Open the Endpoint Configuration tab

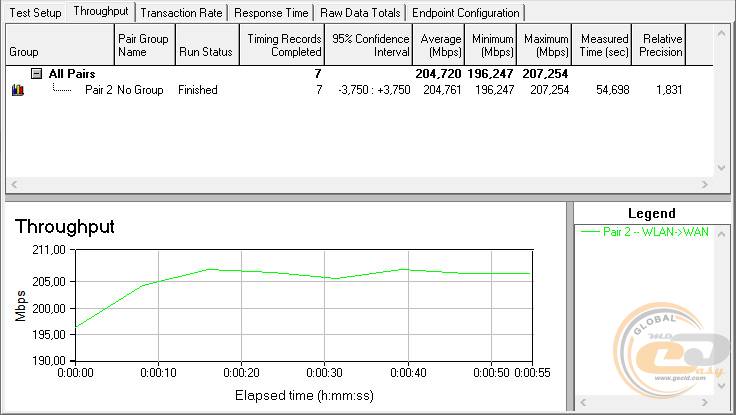(x=466, y=13)
